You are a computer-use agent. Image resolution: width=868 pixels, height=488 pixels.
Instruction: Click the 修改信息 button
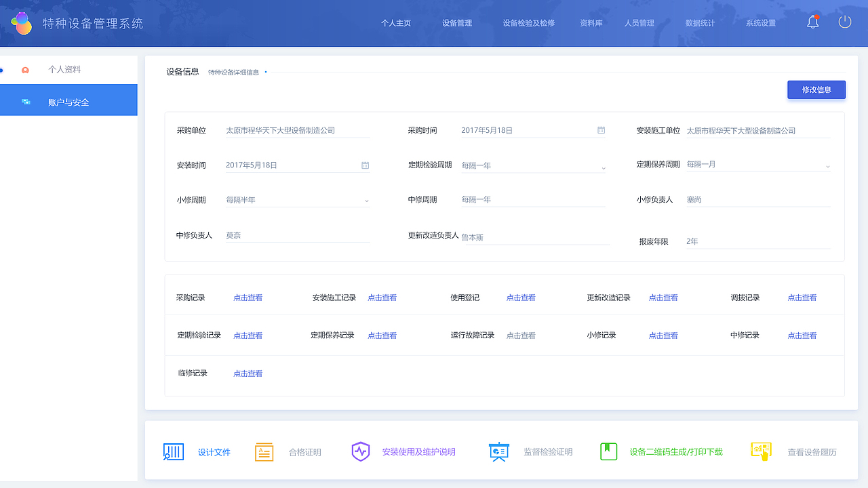pos(816,89)
